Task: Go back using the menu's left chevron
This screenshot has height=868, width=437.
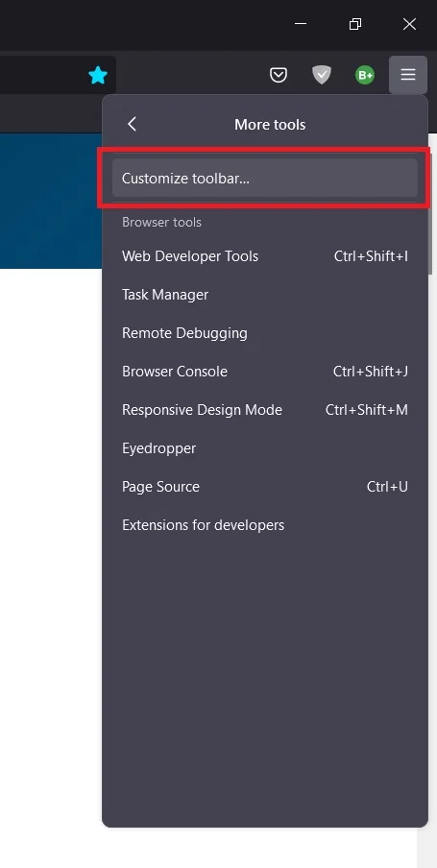Action: coord(132,124)
